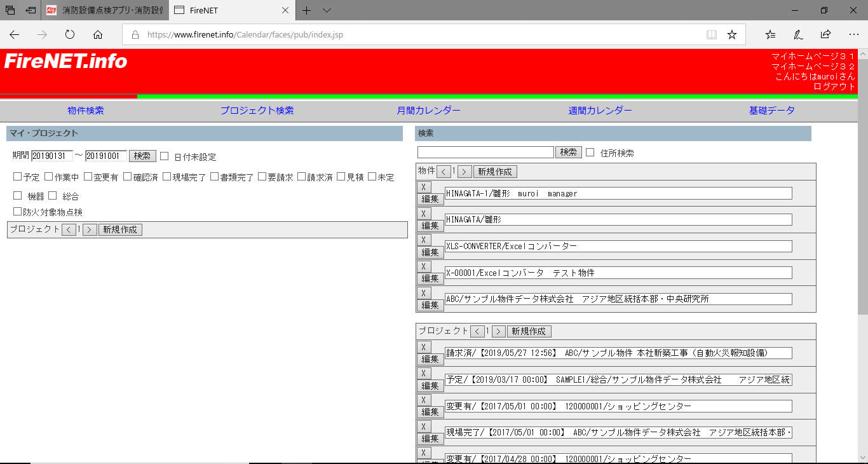Open browser settings and more menu

[853, 34]
